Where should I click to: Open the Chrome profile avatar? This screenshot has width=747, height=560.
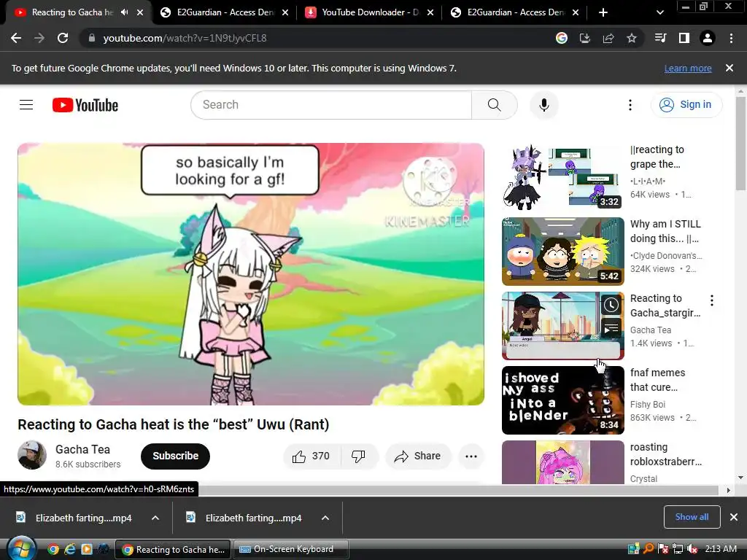point(708,38)
